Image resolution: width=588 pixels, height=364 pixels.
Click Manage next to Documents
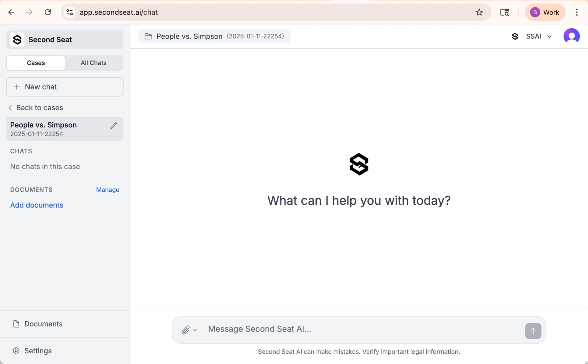pyautogui.click(x=107, y=190)
